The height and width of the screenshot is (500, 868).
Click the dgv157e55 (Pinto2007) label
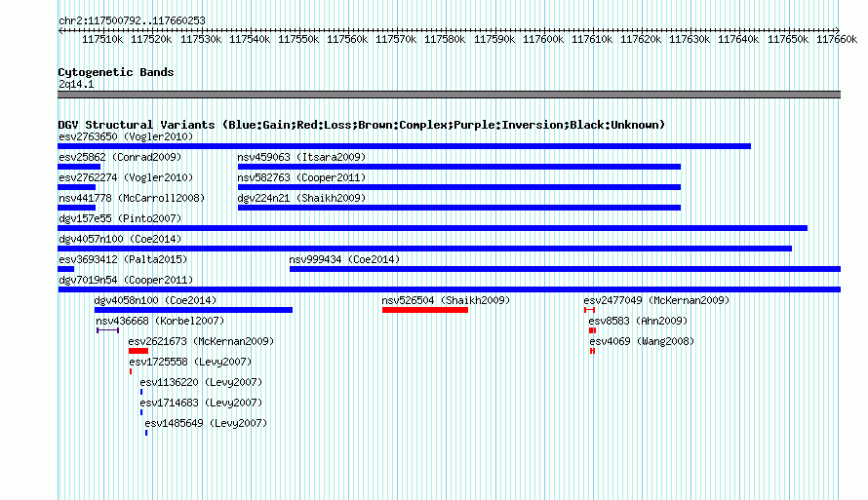pos(120,218)
